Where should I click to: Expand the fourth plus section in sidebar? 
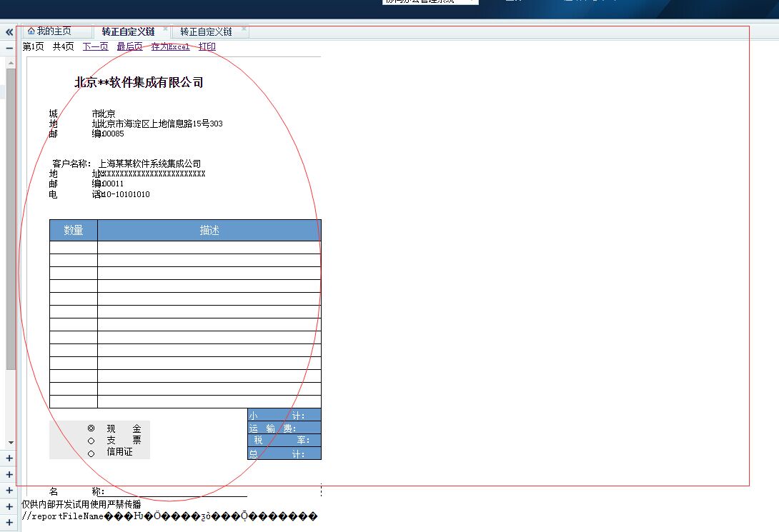9,507
